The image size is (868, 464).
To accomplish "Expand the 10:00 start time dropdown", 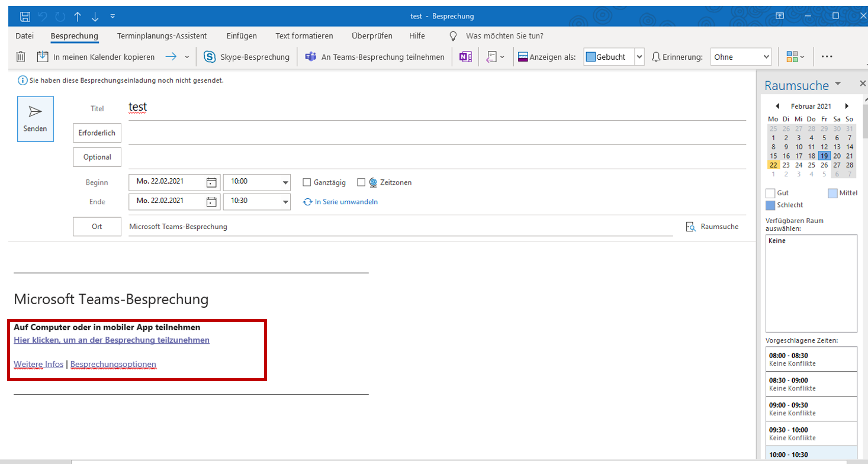I will (x=285, y=182).
